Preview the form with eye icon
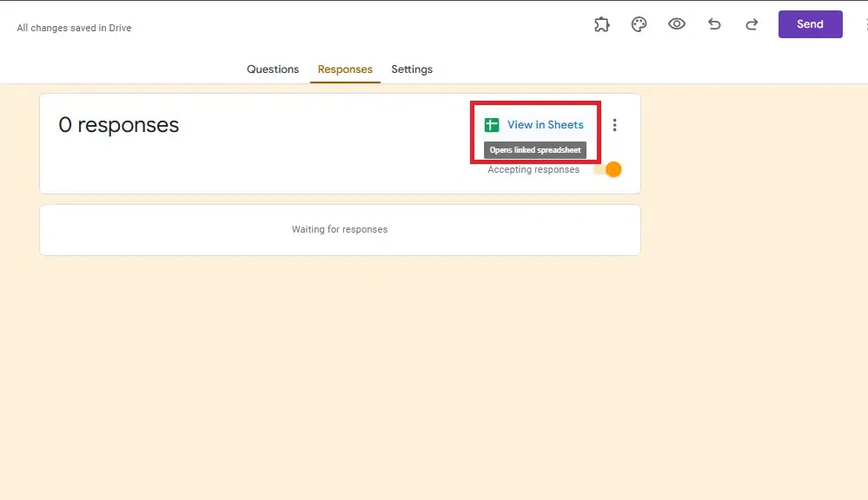The width and height of the screenshot is (868, 500). tap(677, 23)
